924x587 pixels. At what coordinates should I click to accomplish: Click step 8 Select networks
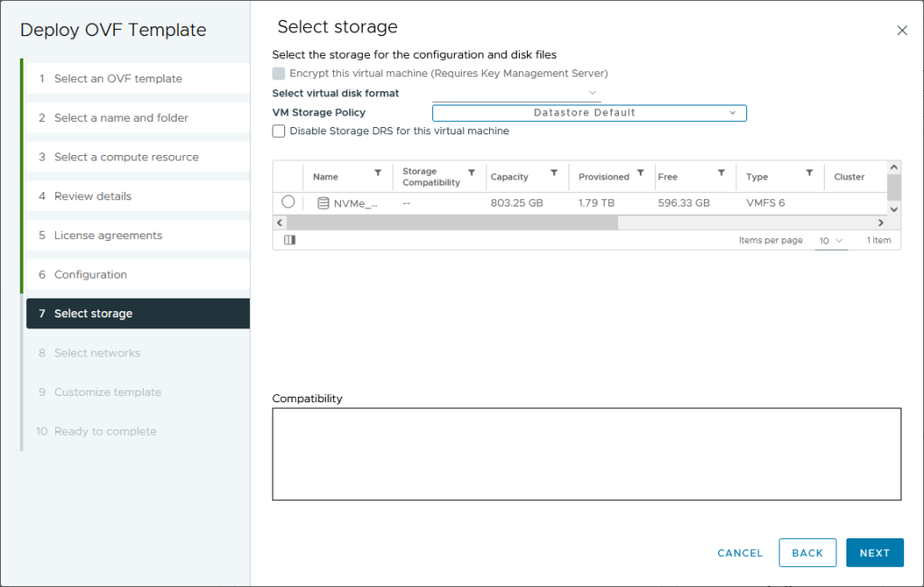tap(138, 353)
